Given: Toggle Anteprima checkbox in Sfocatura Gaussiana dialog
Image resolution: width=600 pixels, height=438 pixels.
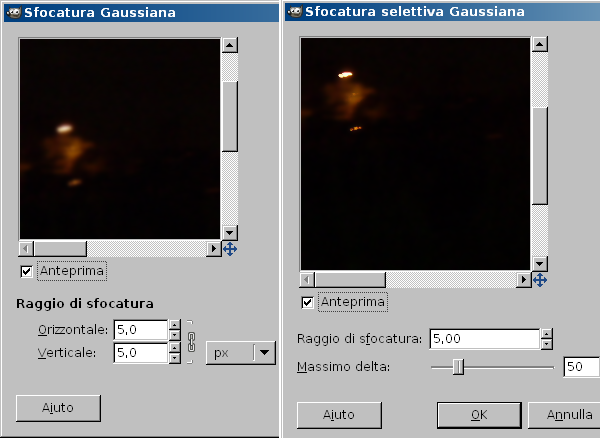Looking at the screenshot, I should pyautogui.click(x=26, y=271).
